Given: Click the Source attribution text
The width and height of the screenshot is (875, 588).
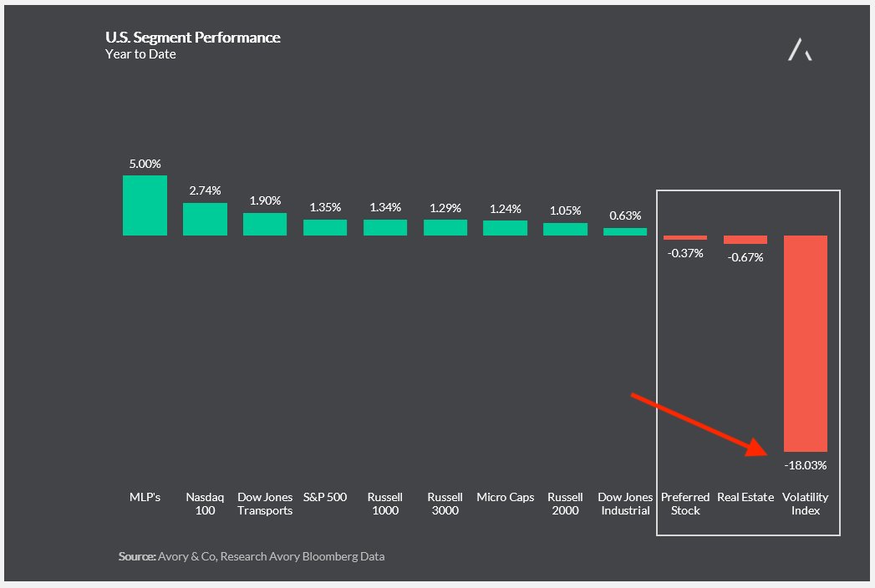Looking at the screenshot, I should click(x=252, y=556).
